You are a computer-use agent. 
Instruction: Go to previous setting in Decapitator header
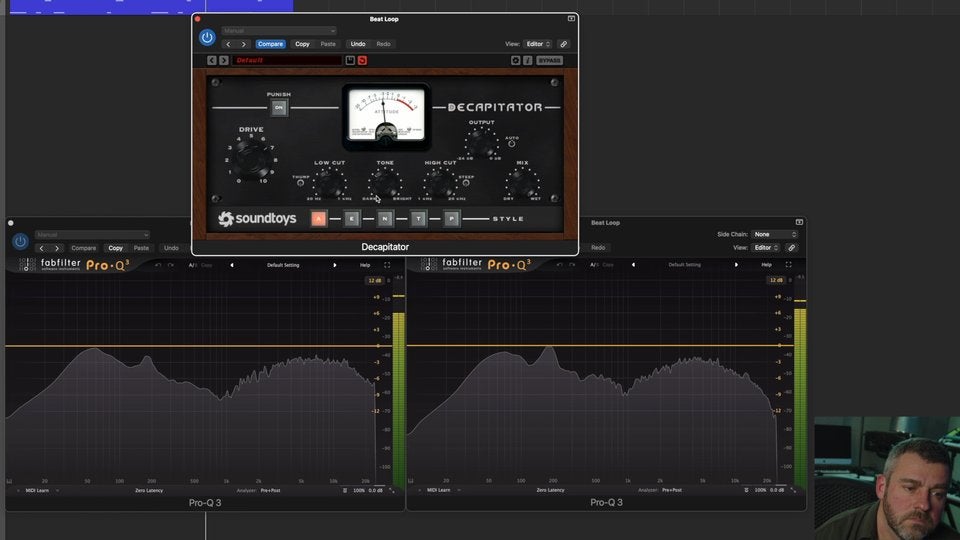[x=228, y=44]
